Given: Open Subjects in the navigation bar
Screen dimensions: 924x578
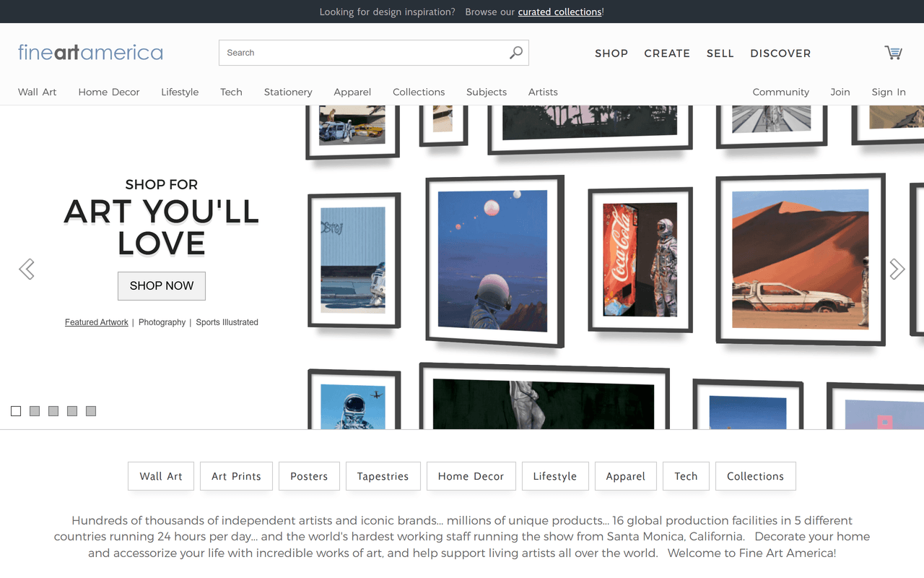Looking at the screenshot, I should point(487,92).
